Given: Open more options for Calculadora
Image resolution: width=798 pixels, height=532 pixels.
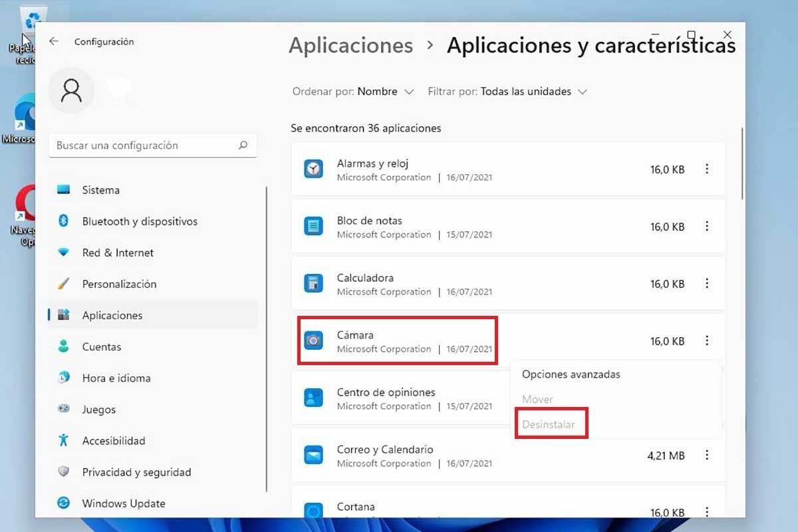Looking at the screenshot, I should (707, 283).
